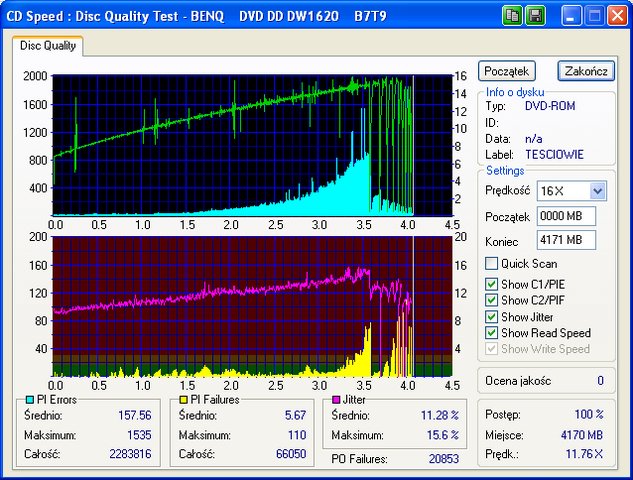
Task: Click the PI Errors Maksimum value 1535
Action: (x=139, y=435)
